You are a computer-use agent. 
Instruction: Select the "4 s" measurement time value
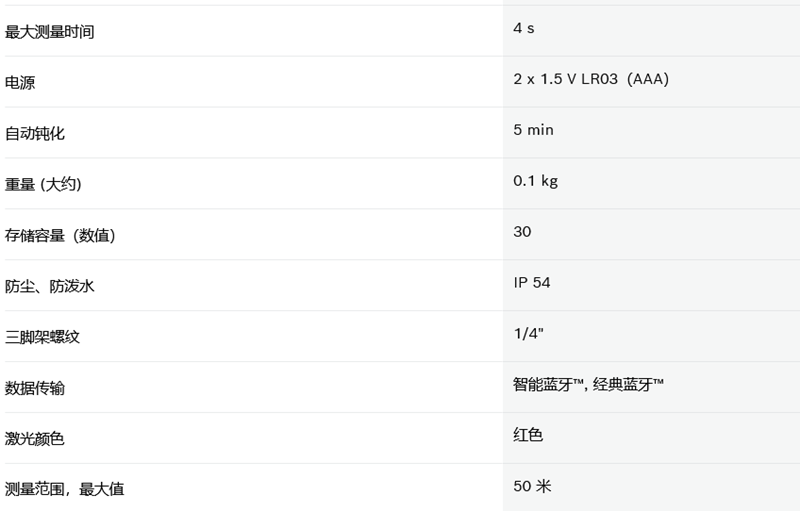(524, 28)
